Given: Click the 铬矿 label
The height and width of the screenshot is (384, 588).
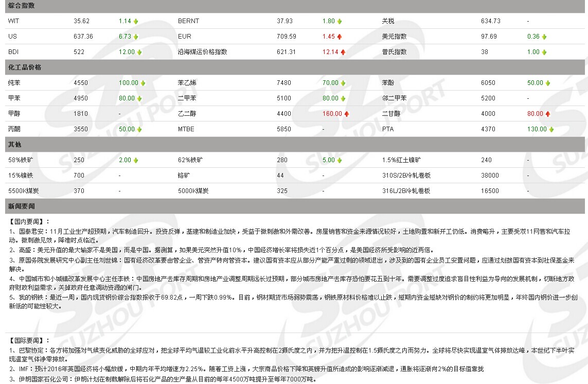Looking at the screenshot, I should (184, 176).
